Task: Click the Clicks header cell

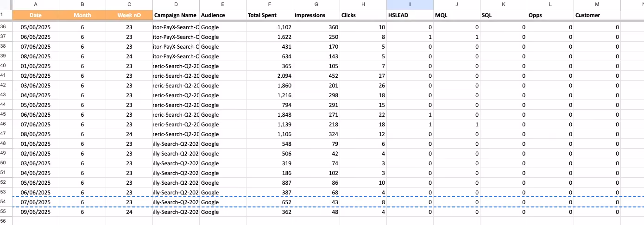Action: coord(363,15)
